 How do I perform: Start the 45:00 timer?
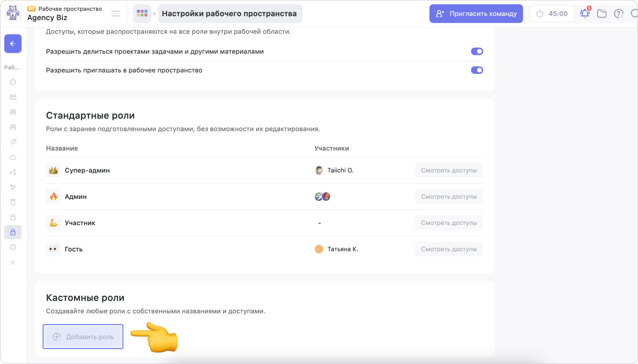click(552, 14)
